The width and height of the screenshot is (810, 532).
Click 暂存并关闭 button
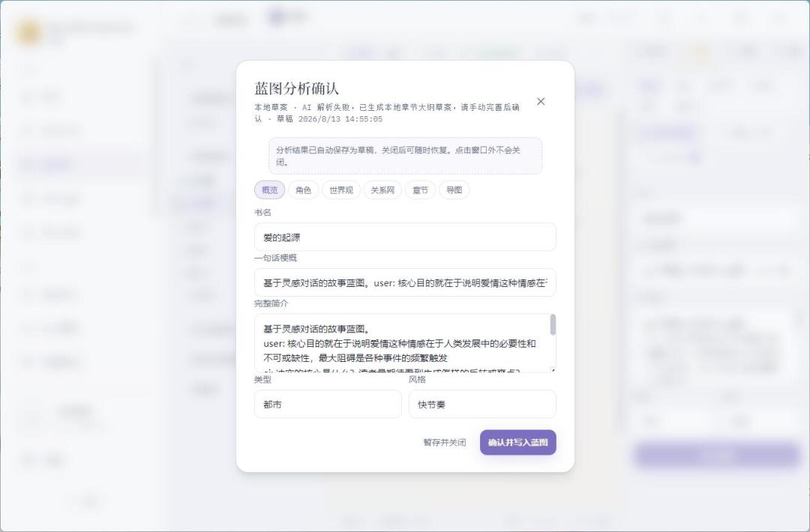444,443
